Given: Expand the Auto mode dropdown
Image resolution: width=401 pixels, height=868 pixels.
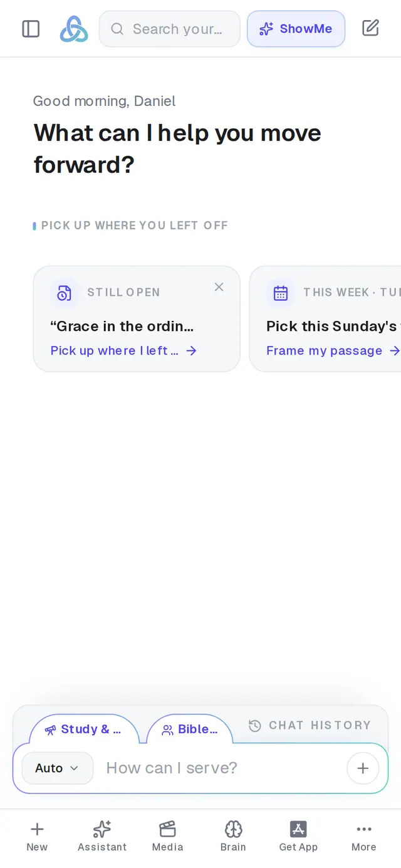Looking at the screenshot, I should tap(58, 768).
